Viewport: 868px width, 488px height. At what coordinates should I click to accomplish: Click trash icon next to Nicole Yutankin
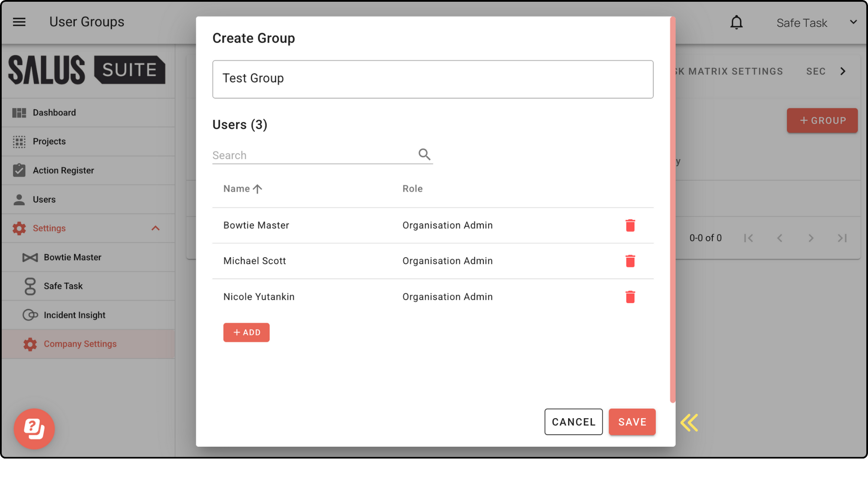click(x=630, y=297)
